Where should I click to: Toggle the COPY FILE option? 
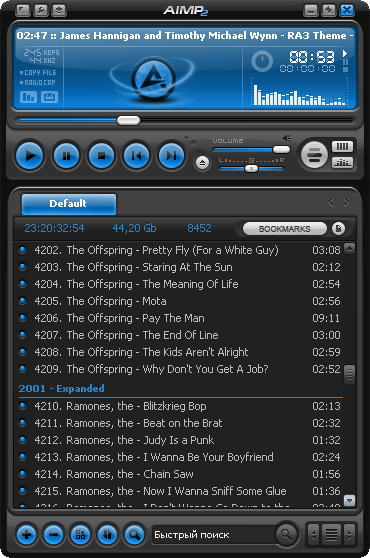tap(38, 73)
